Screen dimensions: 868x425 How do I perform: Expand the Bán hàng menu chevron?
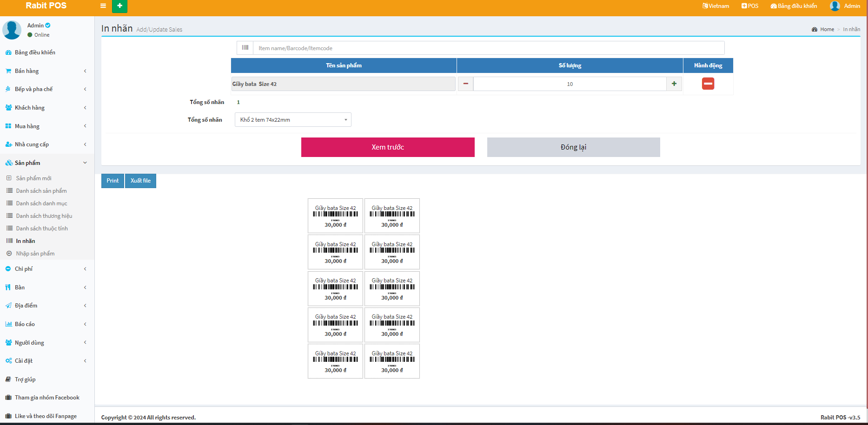click(85, 71)
